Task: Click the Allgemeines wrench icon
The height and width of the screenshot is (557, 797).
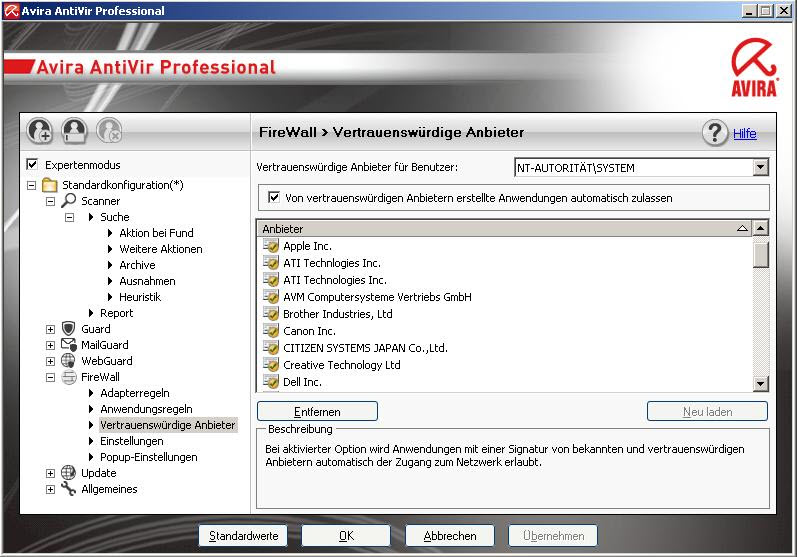Action: tap(68, 489)
